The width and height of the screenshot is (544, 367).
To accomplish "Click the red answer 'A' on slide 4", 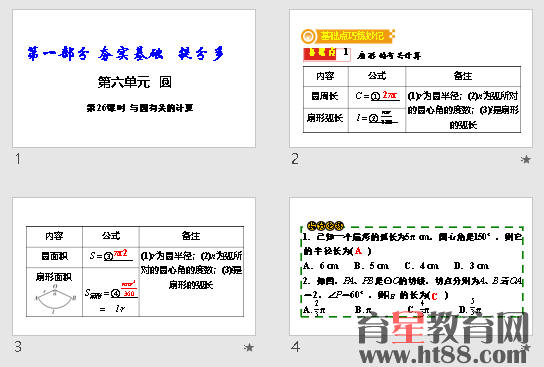I will tap(358, 251).
